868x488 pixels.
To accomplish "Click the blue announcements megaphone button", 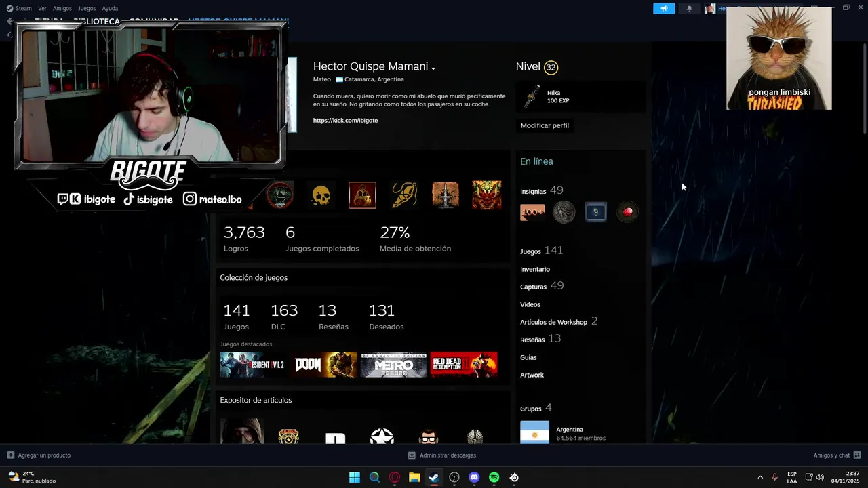I will point(664,8).
